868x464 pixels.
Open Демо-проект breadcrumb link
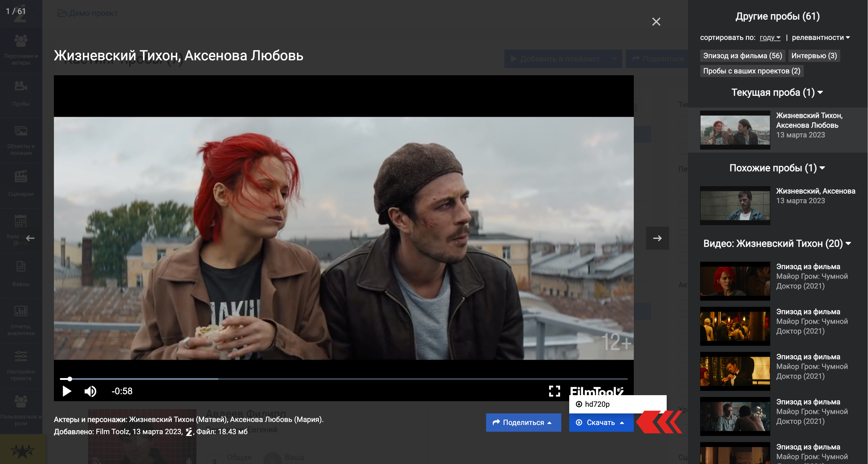(x=87, y=13)
